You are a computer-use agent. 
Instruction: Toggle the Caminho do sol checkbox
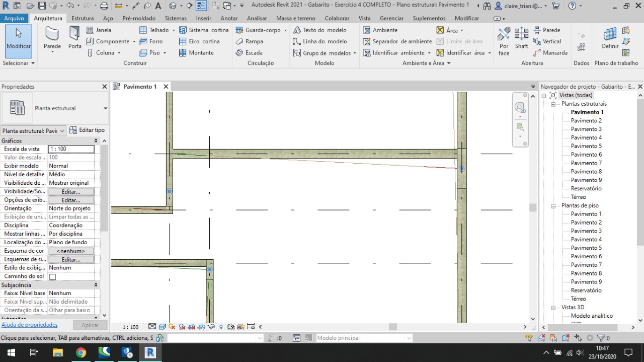click(52, 277)
